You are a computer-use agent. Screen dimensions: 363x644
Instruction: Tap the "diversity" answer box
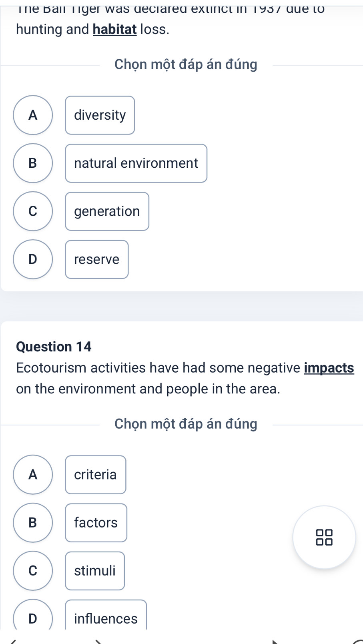(x=100, y=115)
